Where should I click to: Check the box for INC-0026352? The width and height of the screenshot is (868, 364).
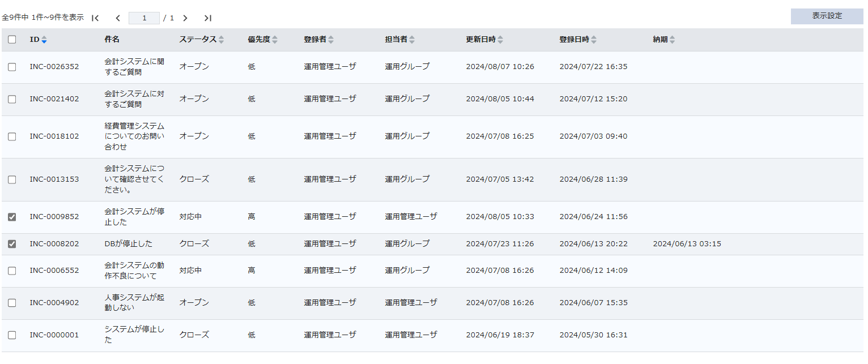coord(12,67)
